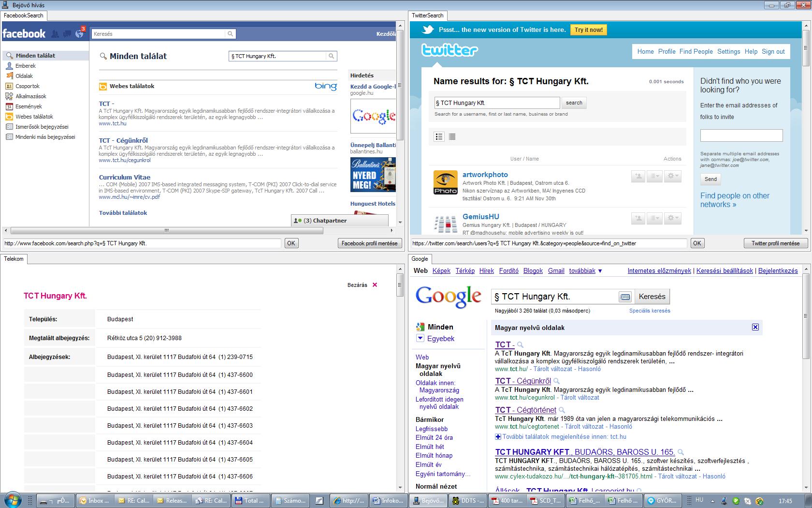The image size is (812, 508).
Task: Open Google on-screen keyboard icon
Action: (x=625, y=297)
